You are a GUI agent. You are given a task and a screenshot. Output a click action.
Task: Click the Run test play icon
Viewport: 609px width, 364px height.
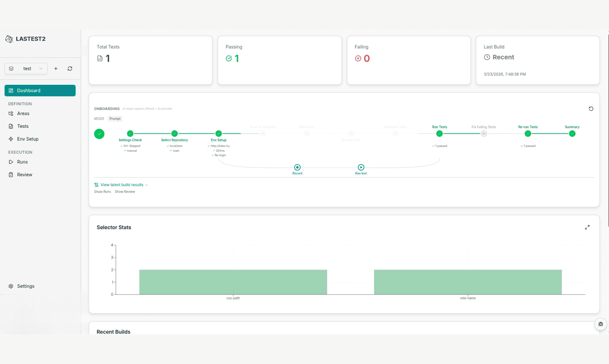(x=361, y=167)
